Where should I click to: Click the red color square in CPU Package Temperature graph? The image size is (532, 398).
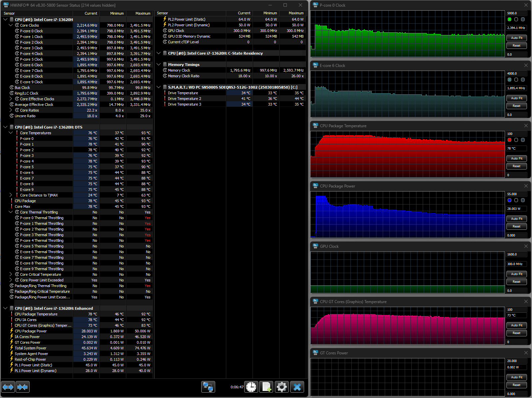pos(509,140)
